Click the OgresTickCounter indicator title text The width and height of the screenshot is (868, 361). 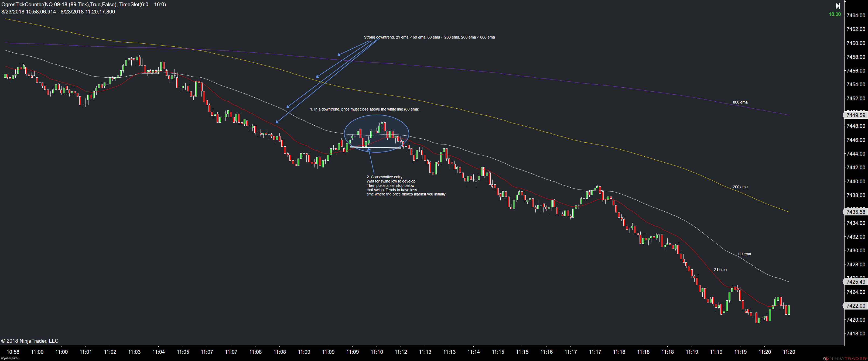pyautogui.click(x=84, y=4)
